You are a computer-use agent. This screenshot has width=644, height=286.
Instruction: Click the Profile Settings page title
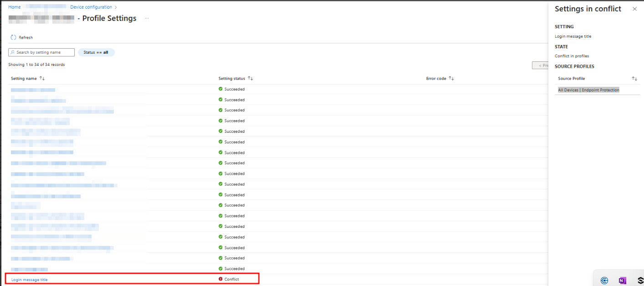pos(109,19)
